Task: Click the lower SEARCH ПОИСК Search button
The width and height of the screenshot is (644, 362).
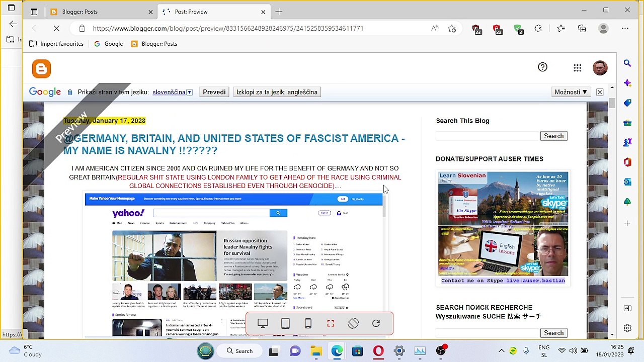Action: [553, 333]
